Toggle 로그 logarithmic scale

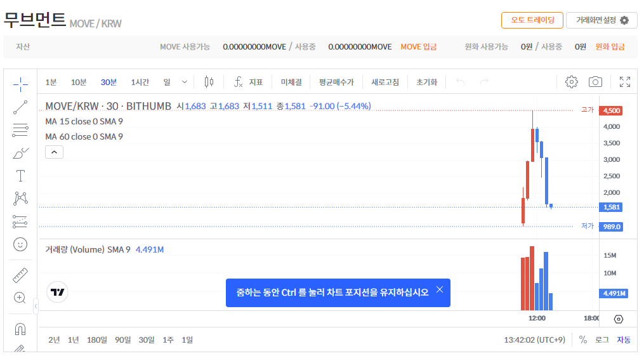[602, 340]
